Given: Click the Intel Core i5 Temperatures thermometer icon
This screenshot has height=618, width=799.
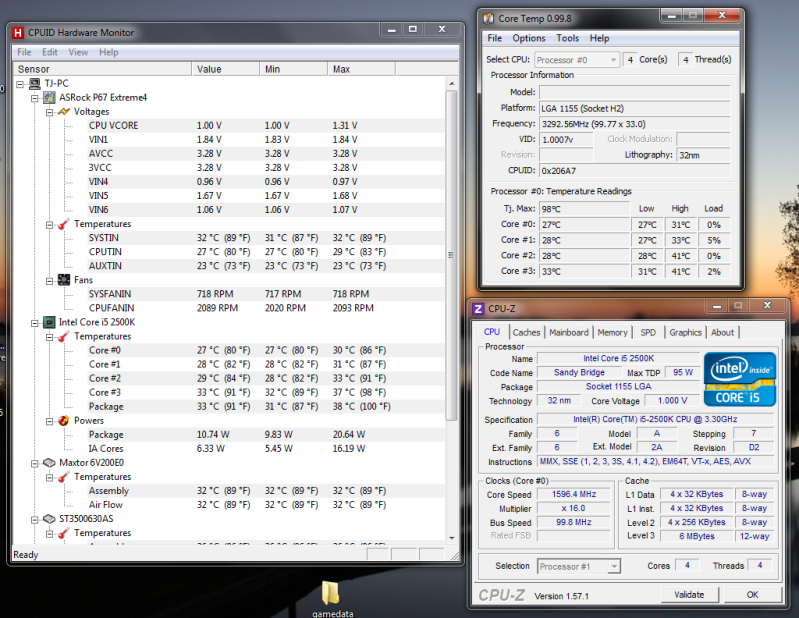Looking at the screenshot, I should [64, 337].
